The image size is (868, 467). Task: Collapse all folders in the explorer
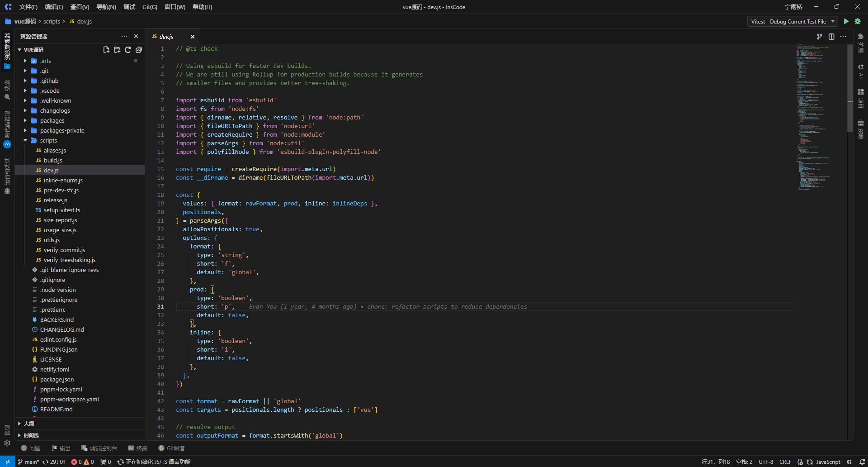139,50
